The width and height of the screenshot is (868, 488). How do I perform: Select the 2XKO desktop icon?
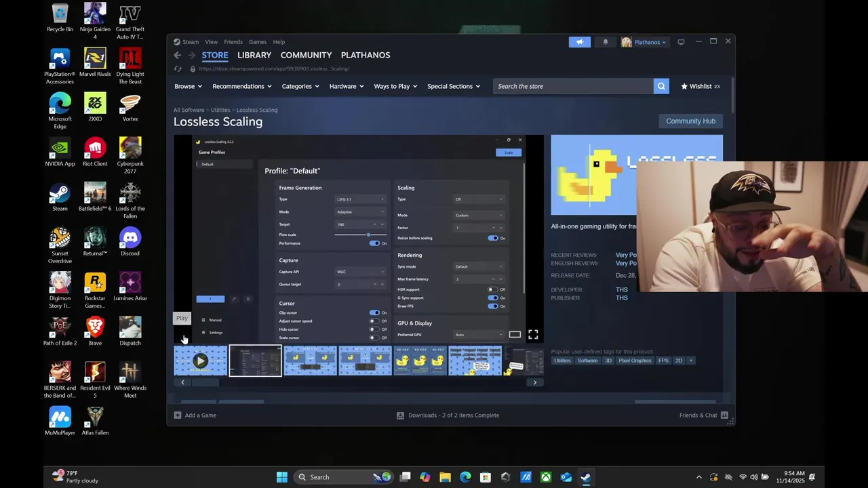tap(95, 108)
